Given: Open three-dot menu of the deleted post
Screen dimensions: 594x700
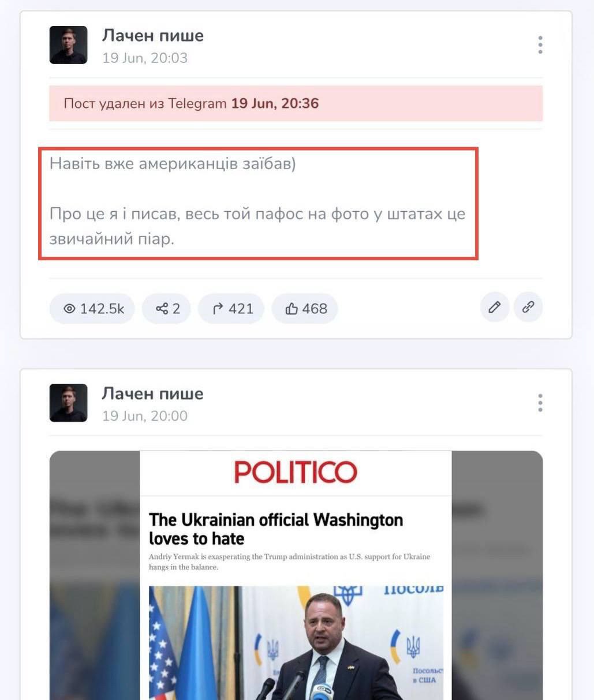Looking at the screenshot, I should click(540, 45).
